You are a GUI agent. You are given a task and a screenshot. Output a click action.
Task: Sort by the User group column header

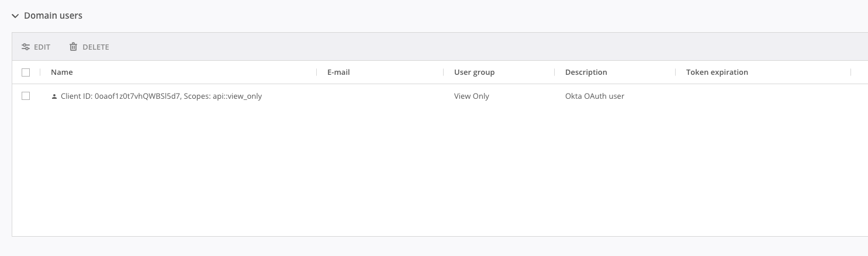point(474,72)
